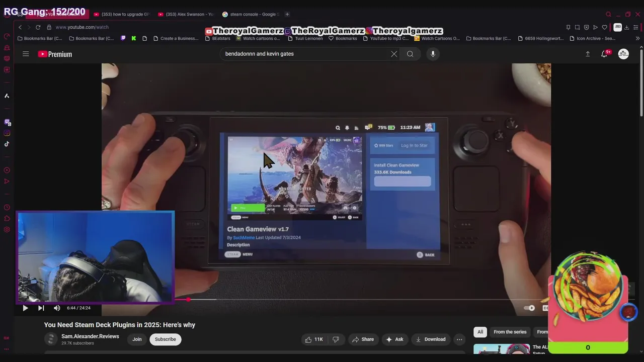Open the YouTube Create upload icon
Screen dimensions: 644x362
588,54
